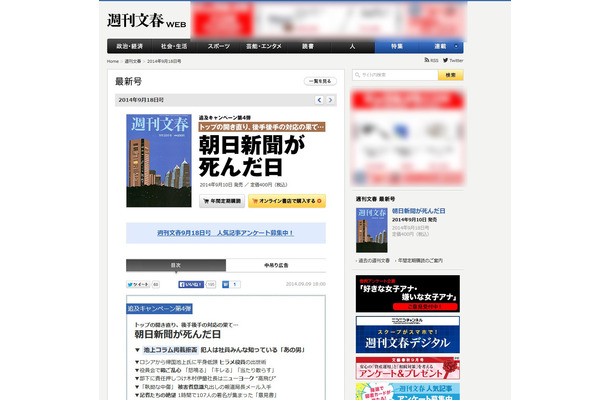
Task: Expand the 連載 dropdown arrow
Action: 456,46
